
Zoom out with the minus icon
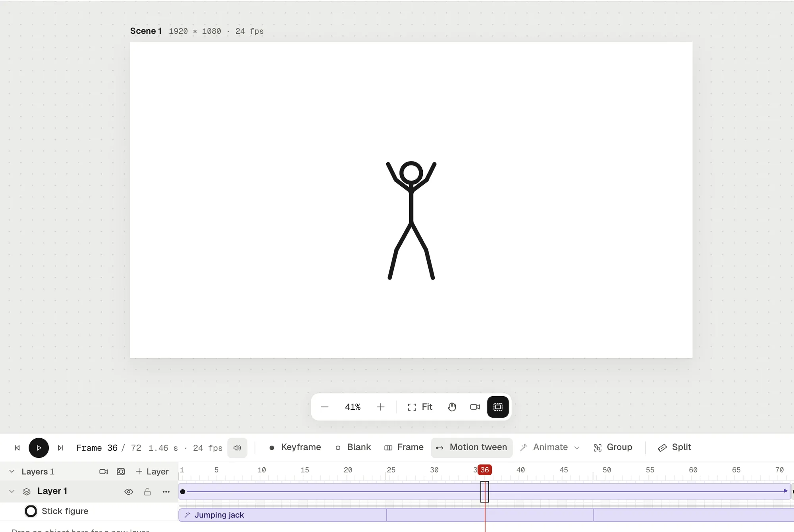click(x=324, y=407)
